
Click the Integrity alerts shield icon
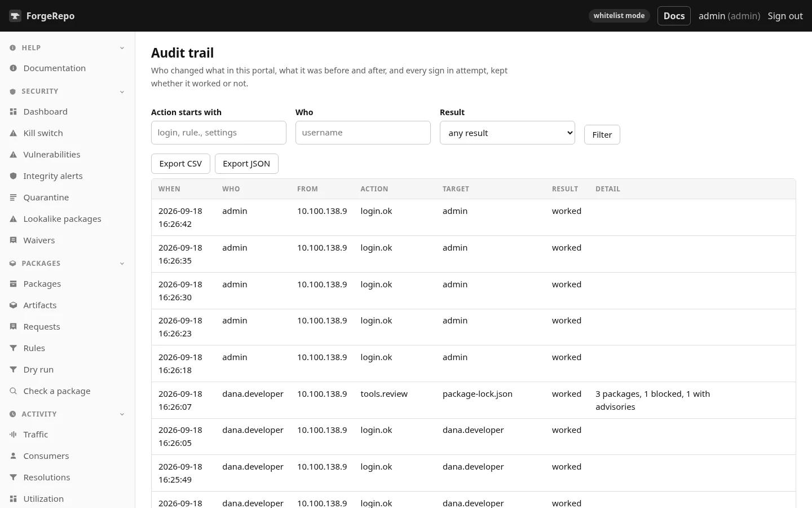[x=13, y=176]
